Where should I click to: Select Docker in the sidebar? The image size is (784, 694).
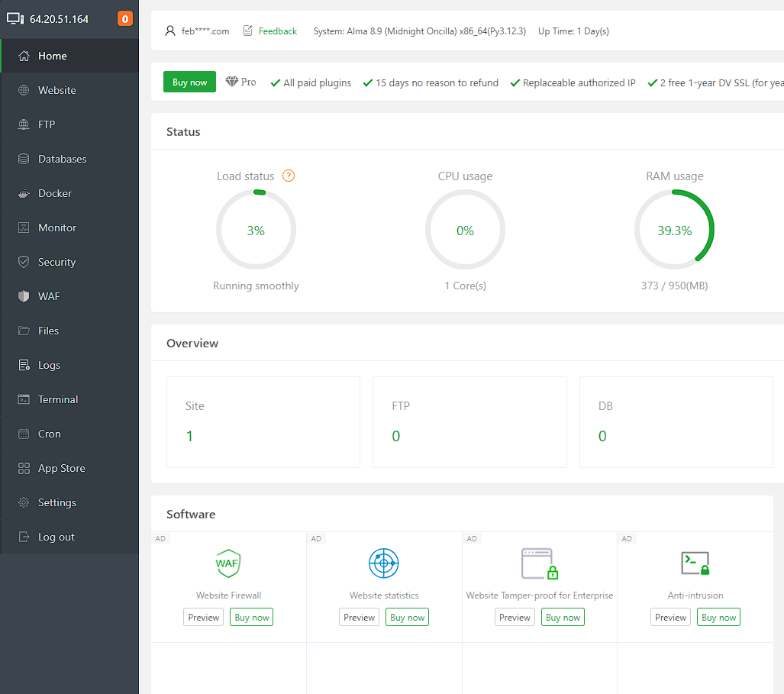(x=70, y=193)
